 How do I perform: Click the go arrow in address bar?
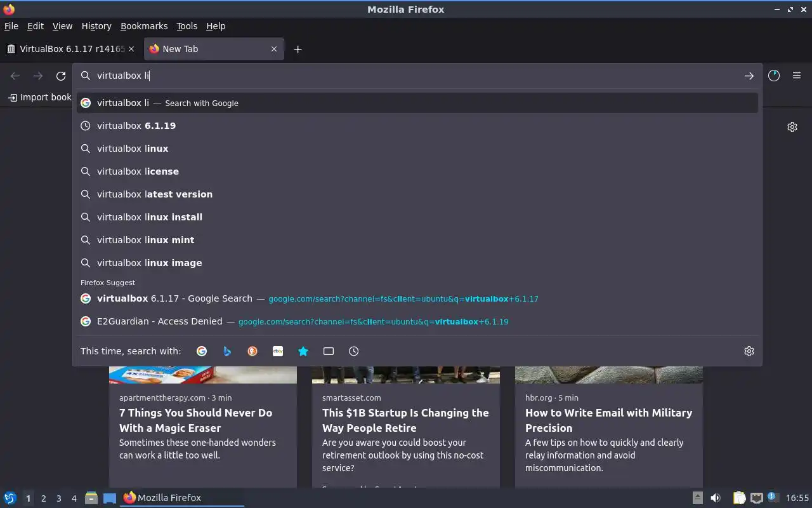pyautogui.click(x=749, y=76)
